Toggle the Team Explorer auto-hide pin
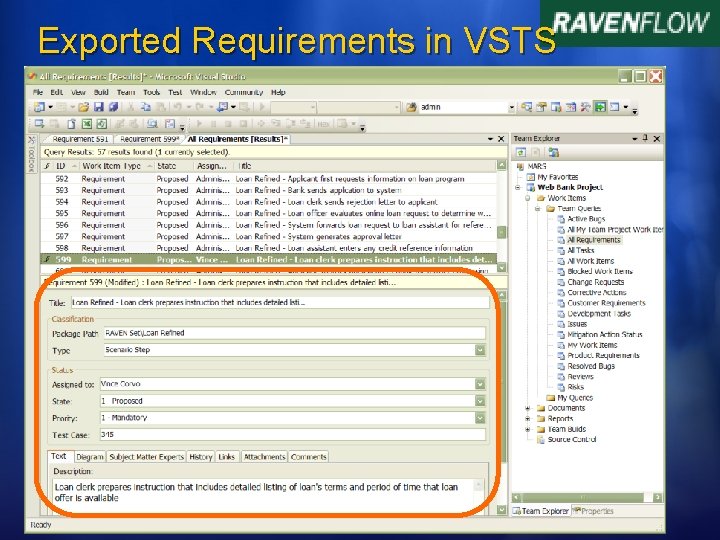The image size is (720, 540). 645,138
